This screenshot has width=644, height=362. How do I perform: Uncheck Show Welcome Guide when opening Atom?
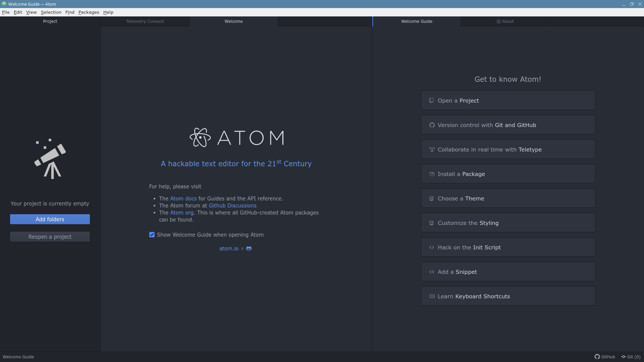coord(152,235)
